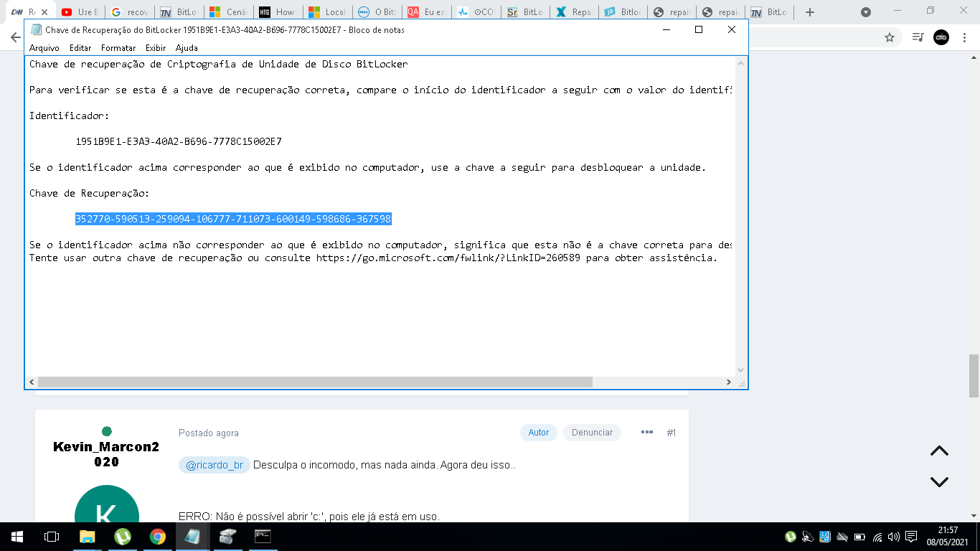Switch to the QA 'Eu es' Chrome tab
The height and width of the screenshot is (551, 980).
[x=425, y=12]
